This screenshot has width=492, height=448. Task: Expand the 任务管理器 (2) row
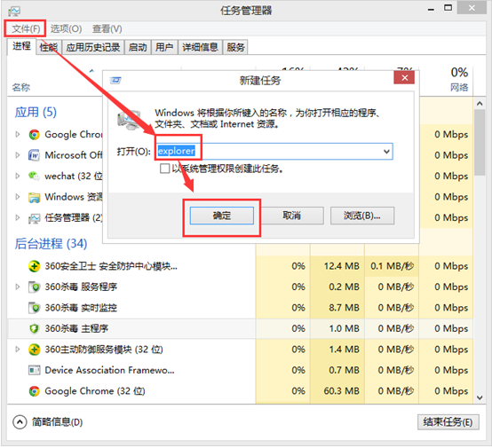click(x=18, y=217)
